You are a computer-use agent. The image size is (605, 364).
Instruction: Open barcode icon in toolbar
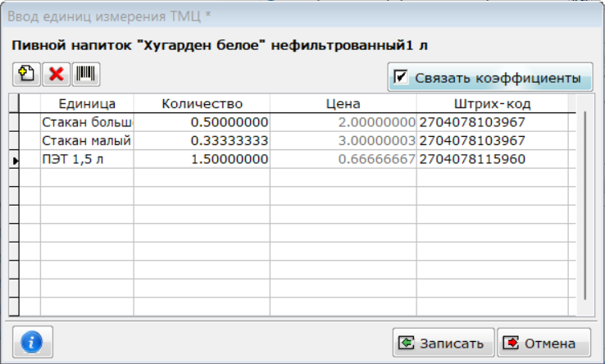coord(85,74)
